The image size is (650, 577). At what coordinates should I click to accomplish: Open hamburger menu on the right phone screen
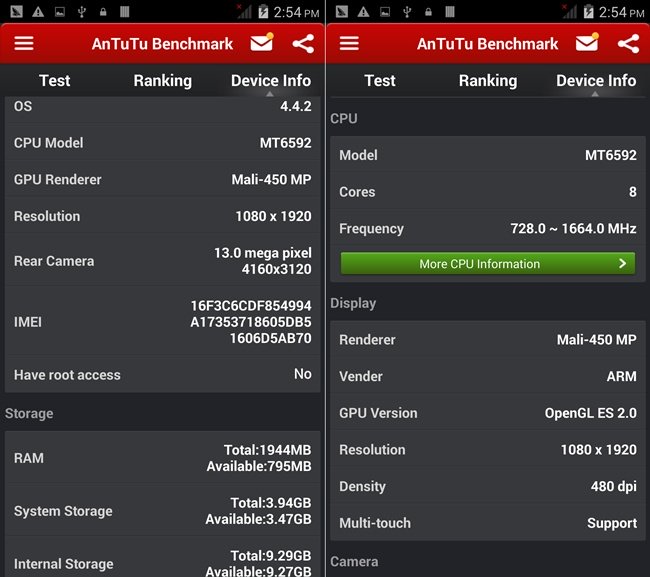[349, 44]
